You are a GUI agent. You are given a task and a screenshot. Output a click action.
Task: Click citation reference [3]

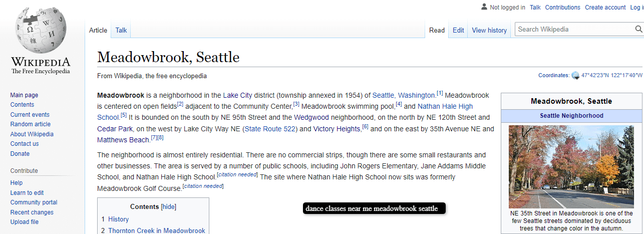[296, 104]
